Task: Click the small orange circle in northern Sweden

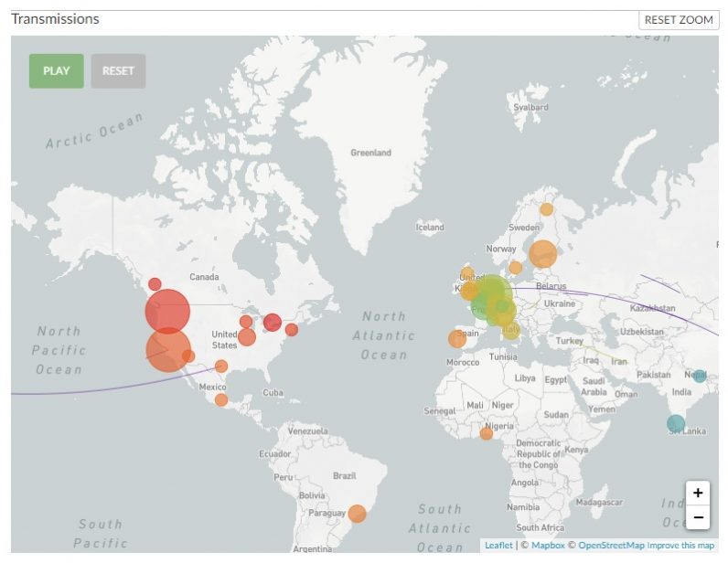Action: (x=547, y=209)
